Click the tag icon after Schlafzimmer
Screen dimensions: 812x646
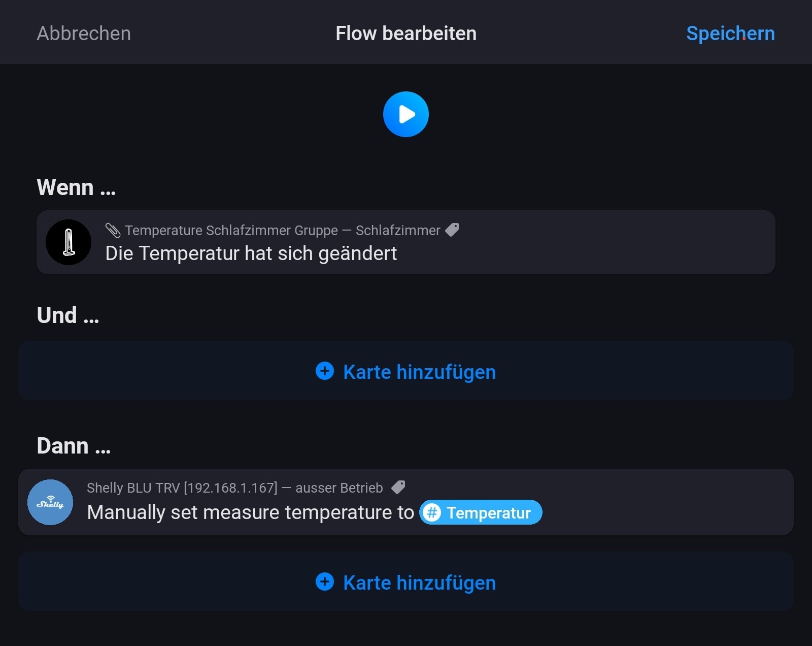point(452,230)
